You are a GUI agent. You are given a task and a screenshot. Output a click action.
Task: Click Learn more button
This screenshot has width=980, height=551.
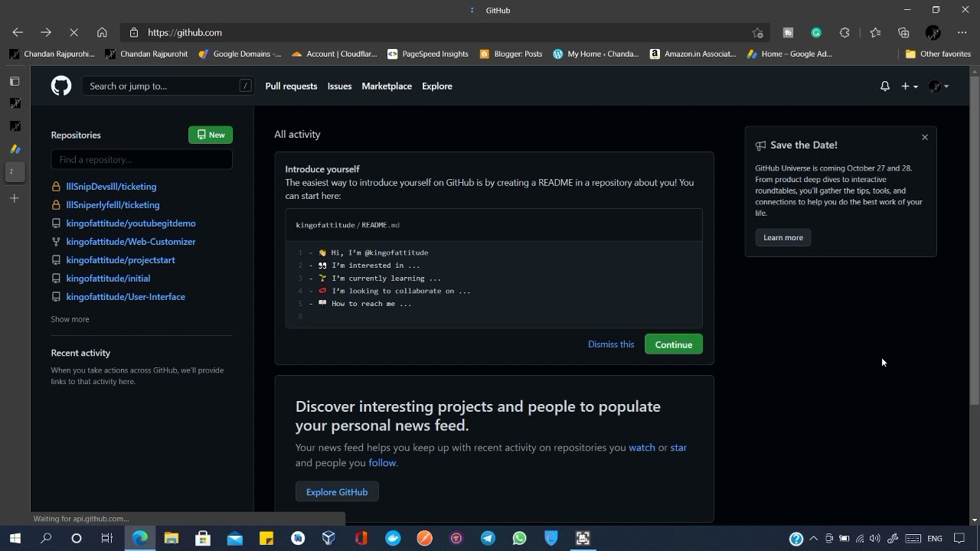pos(783,238)
